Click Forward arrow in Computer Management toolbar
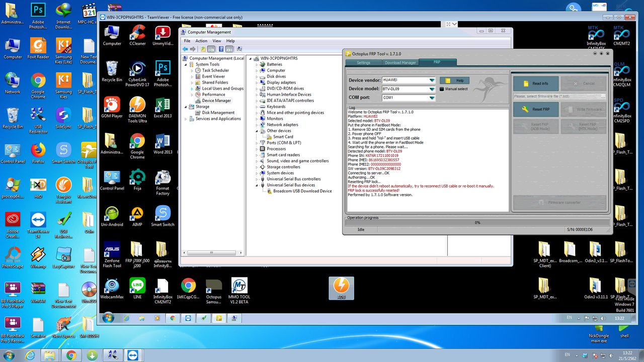Screen dimensions: 644x362 193,49
